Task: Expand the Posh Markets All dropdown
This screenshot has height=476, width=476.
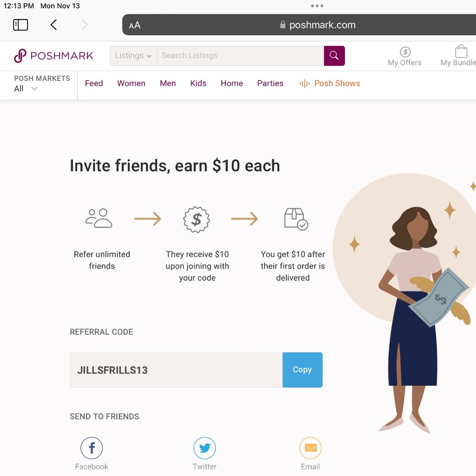Action: pyautogui.click(x=26, y=89)
